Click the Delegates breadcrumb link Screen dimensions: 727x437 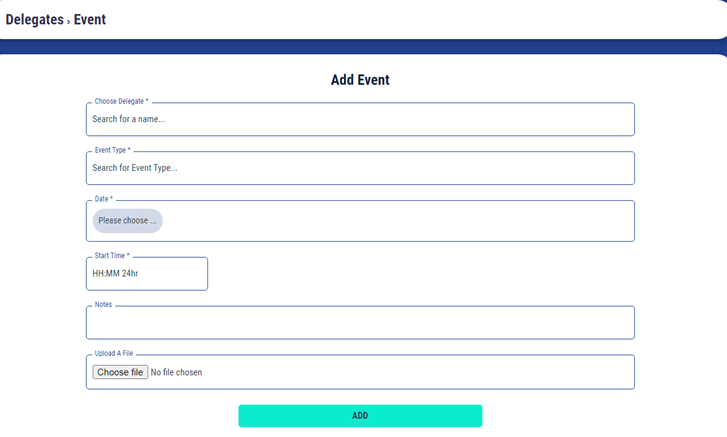34,19
